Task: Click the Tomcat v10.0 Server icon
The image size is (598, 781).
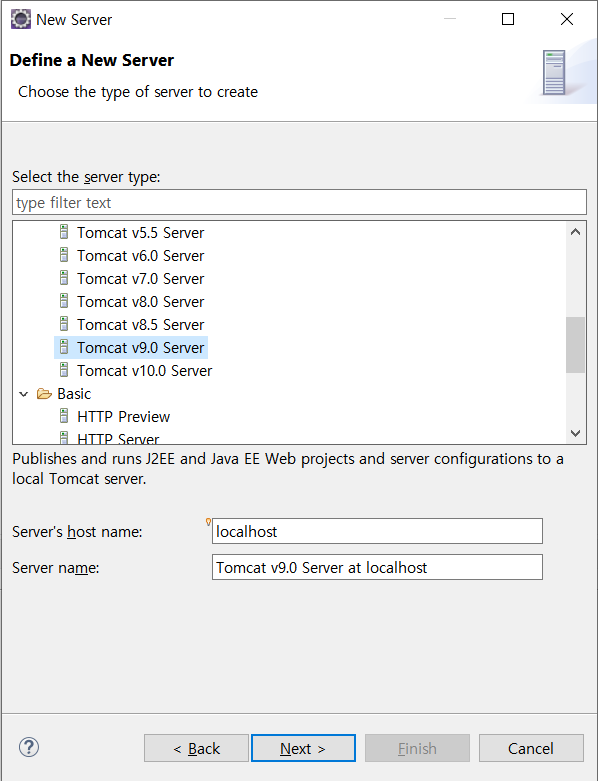Action: (x=64, y=370)
